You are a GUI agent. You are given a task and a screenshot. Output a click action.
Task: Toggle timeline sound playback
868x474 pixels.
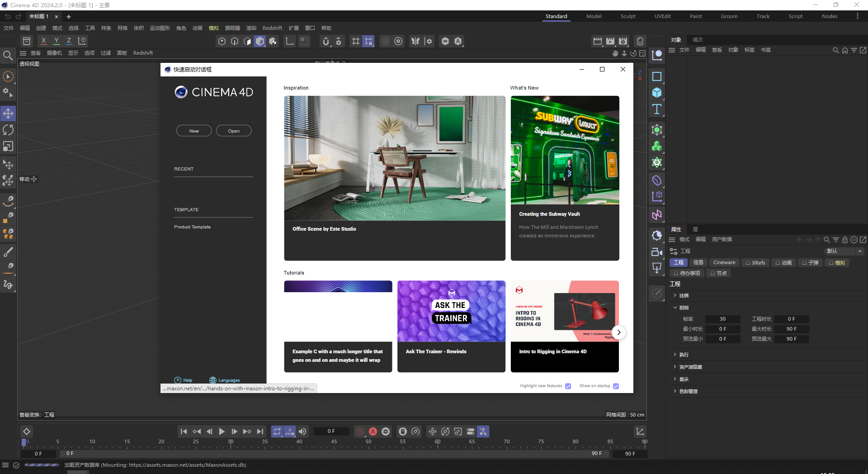click(x=302, y=431)
